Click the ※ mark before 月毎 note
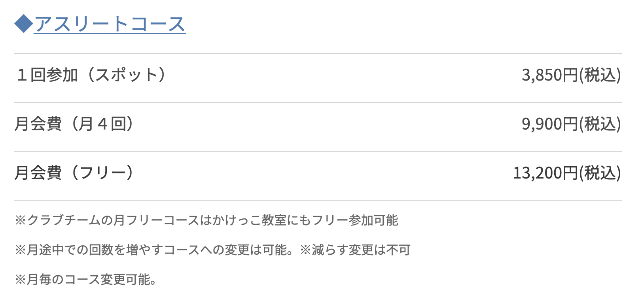Image resolution: width=644 pixels, height=297 pixels. click(x=20, y=280)
